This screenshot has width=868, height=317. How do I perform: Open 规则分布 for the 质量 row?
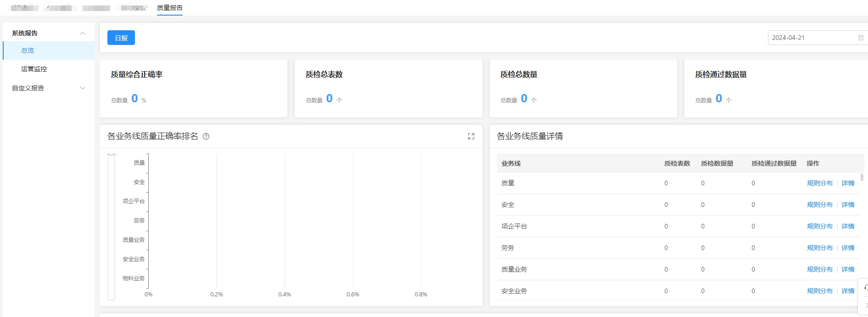pos(819,183)
